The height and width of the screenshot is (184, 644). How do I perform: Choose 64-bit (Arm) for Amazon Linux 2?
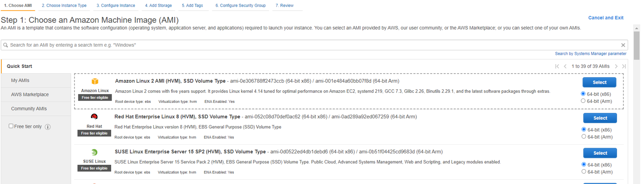583,101
